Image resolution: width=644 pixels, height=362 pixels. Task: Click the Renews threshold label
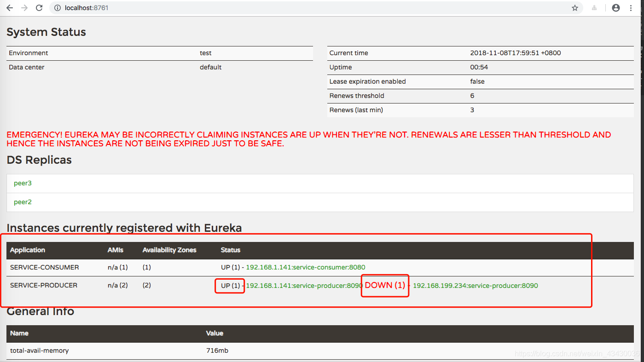pos(357,96)
